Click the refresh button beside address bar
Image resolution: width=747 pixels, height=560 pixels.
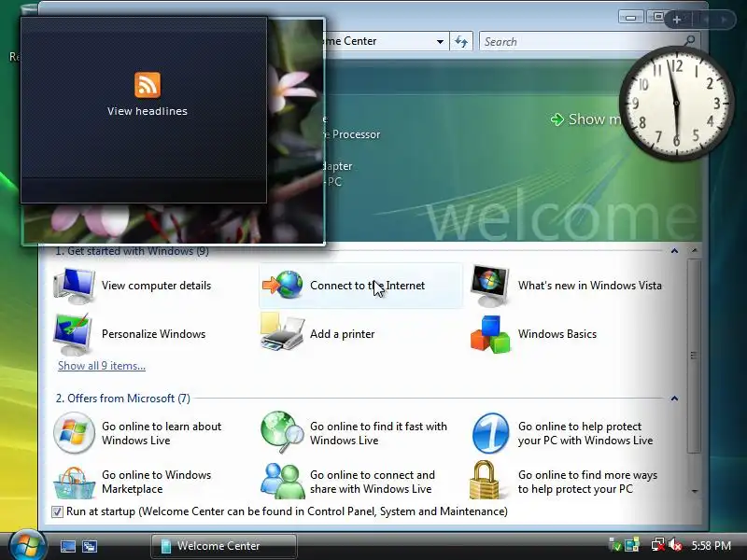tap(460, 41)
